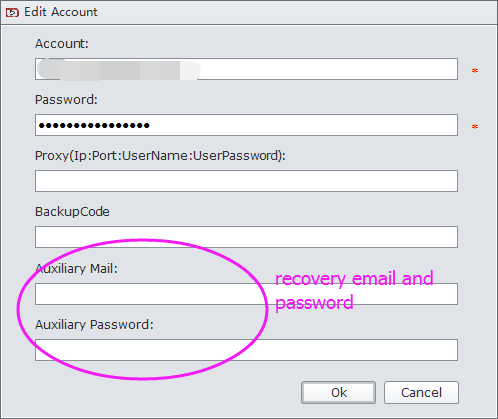Click the empty title bar area
498x419 pixels.
pyautogui.click(x=297, y=12)
